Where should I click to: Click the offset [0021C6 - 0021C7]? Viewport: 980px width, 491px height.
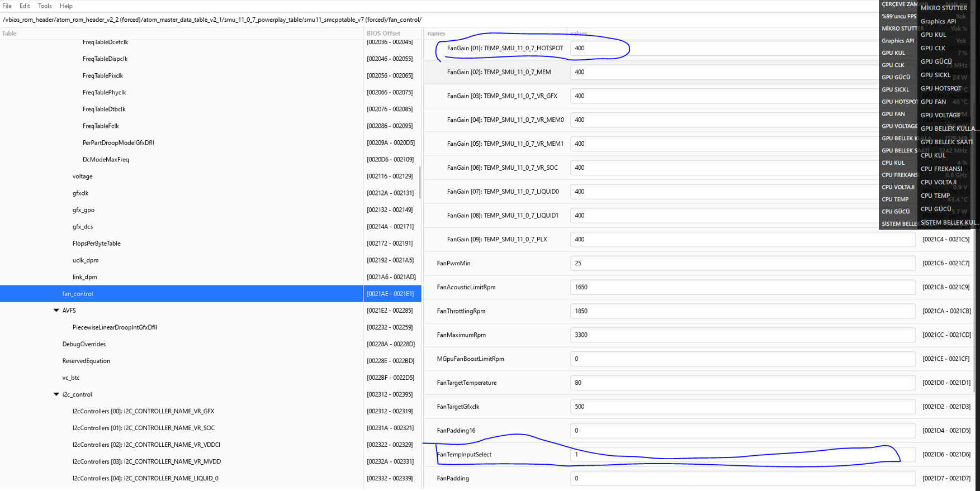946,263
